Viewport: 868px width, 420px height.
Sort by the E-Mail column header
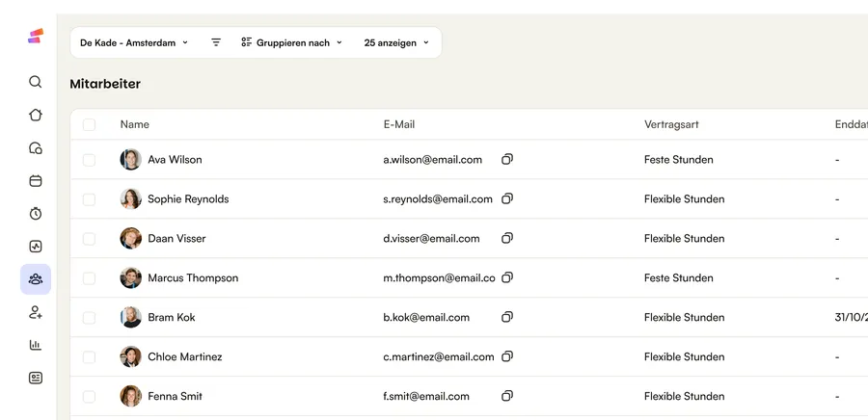[399, 124]
